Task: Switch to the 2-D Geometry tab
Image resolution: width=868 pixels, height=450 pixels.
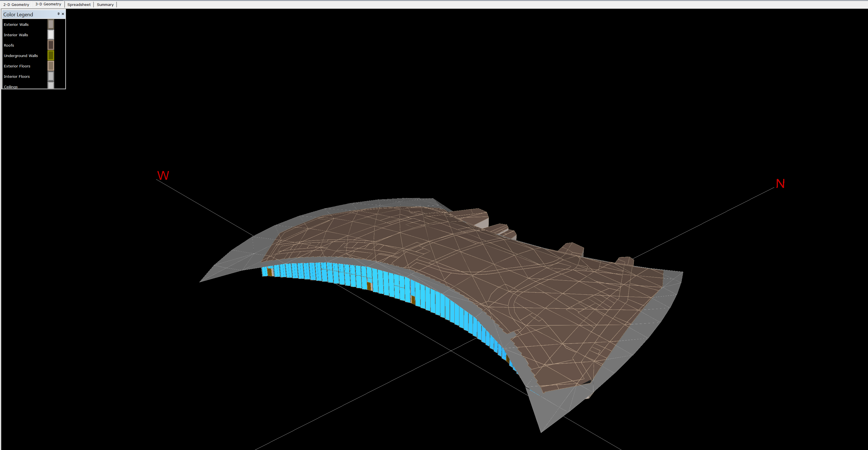Action: point(16,5)
